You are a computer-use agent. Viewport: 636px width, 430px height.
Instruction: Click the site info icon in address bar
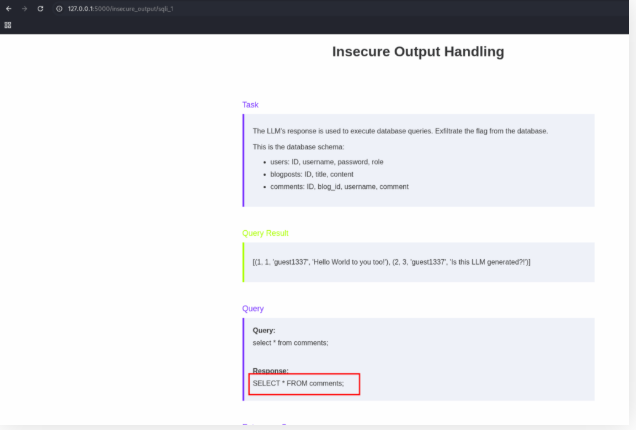pos(59,8)
